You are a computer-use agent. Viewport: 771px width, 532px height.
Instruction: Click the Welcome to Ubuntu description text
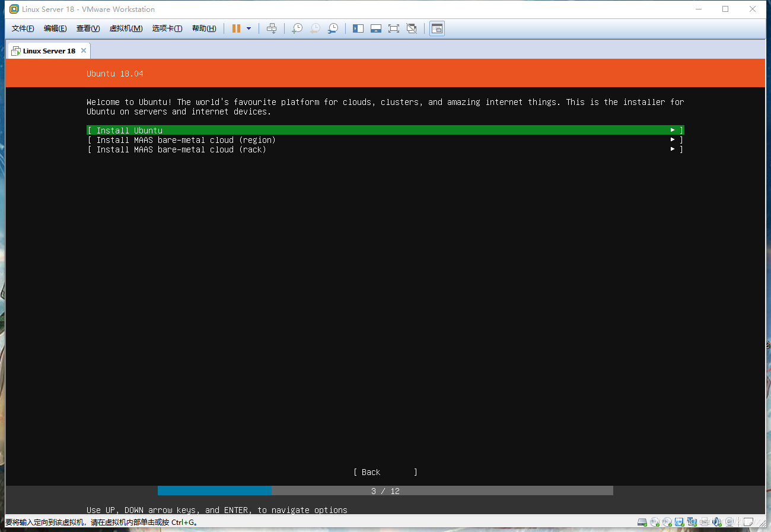tap(385, 107)
